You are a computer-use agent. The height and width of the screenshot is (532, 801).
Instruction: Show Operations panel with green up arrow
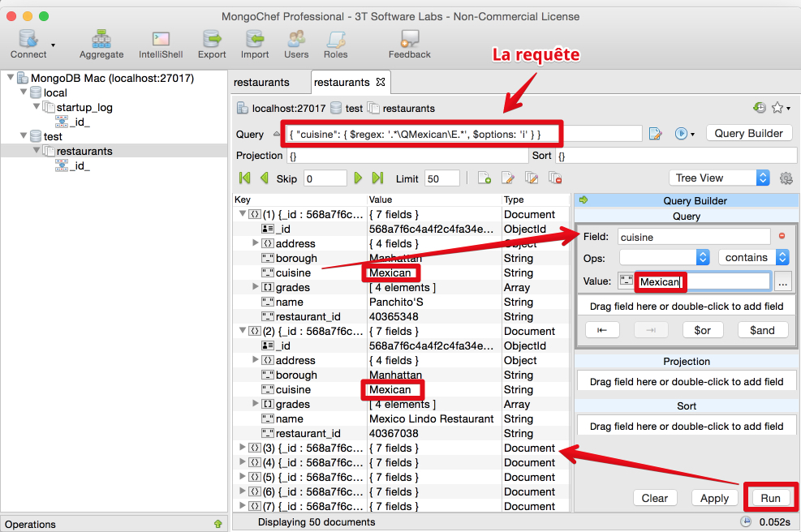coord(218,524)
